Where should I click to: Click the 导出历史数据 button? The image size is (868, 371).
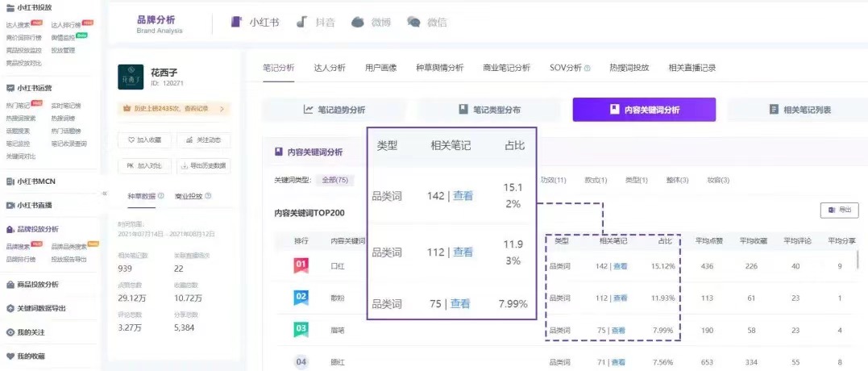coord(204,165)
